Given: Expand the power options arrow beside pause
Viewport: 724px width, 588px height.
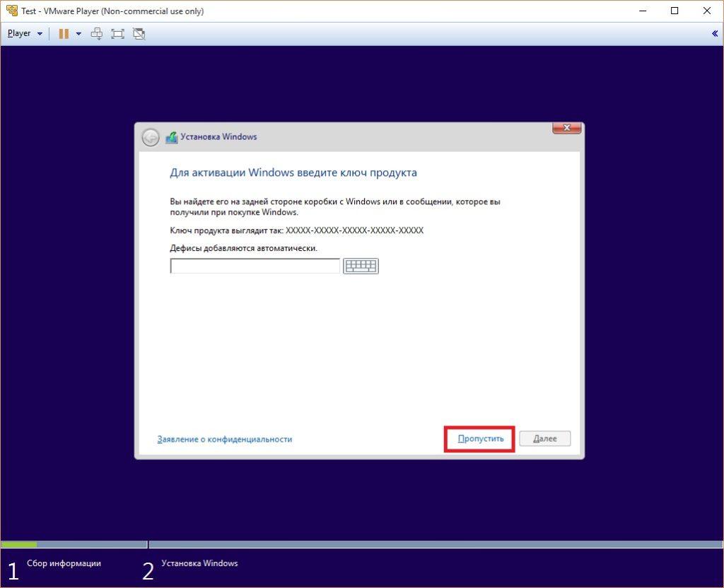Looking at the screenshot, I should 78,34.
